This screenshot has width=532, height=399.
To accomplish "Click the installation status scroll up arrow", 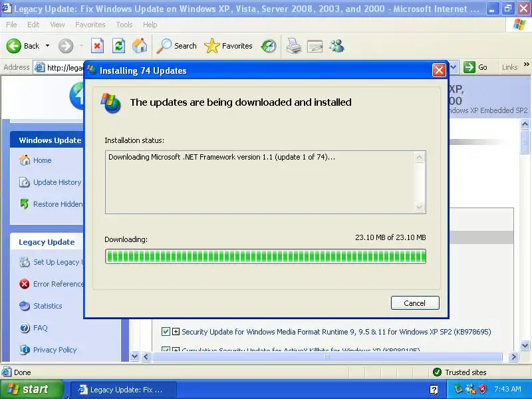I will pyautogui.click(x=419, y=158).
